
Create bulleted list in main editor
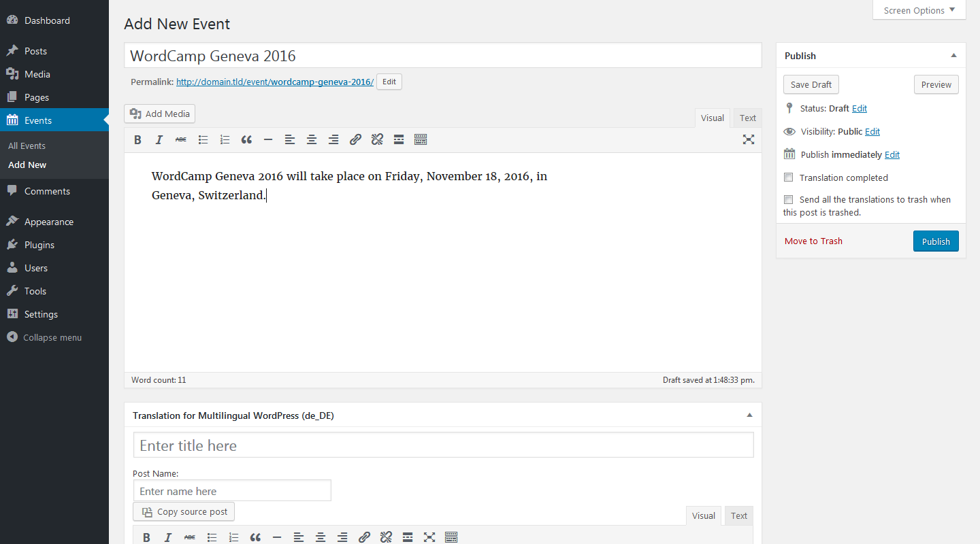click(x=203, y=140)
